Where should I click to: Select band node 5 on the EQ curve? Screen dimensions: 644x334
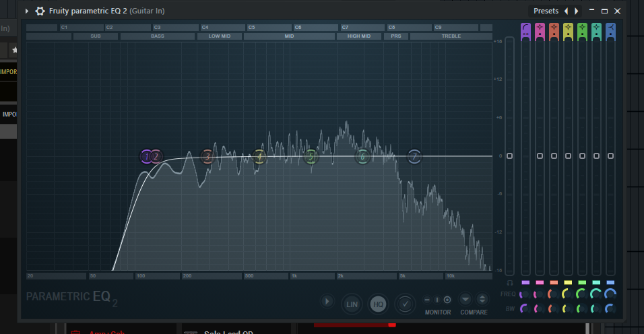point(311,157)
